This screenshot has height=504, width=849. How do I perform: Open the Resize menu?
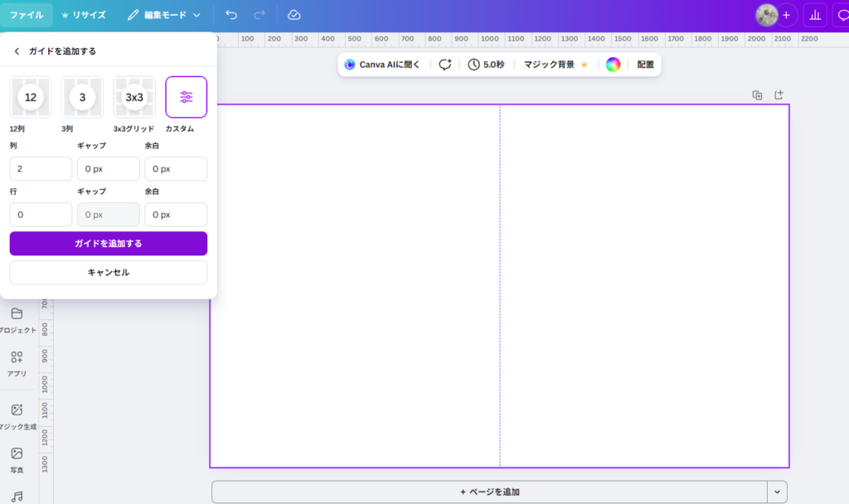click(82, 15)
